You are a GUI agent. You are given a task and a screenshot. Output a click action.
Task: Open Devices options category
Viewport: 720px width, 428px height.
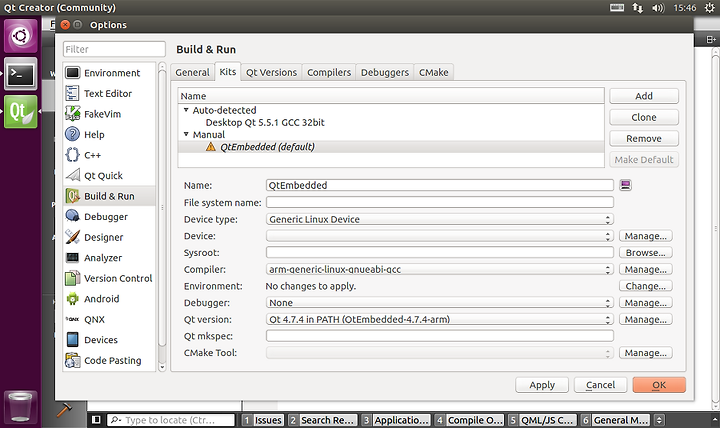(109, 340)
